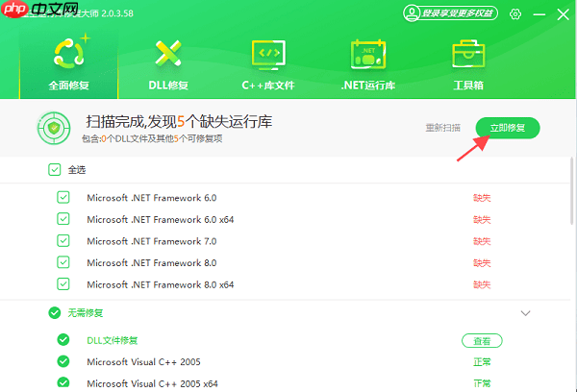Viewport: 577px width, 392px height.
Task: Minimize the repair tool window
Action: (539, 14)
